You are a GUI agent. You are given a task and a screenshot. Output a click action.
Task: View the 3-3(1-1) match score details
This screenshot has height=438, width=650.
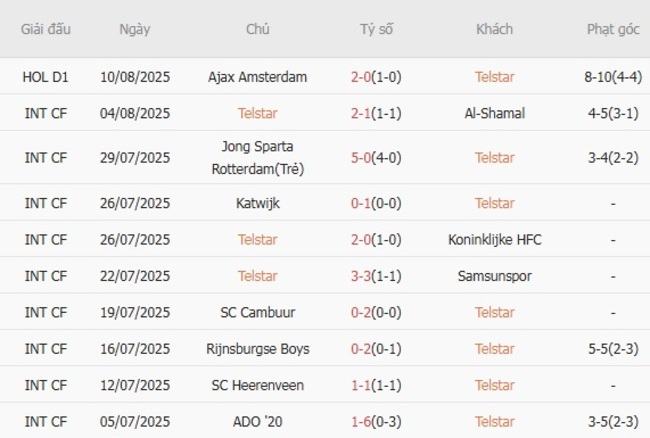pos(377,276)
